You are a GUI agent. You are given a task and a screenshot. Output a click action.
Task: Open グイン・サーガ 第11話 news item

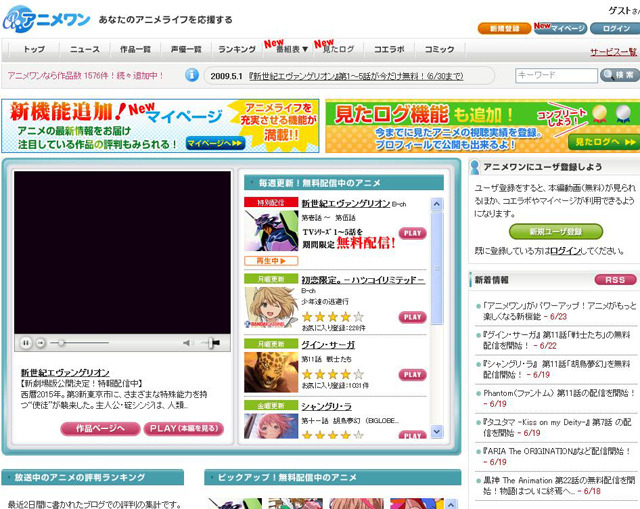(x=557, y=340)
